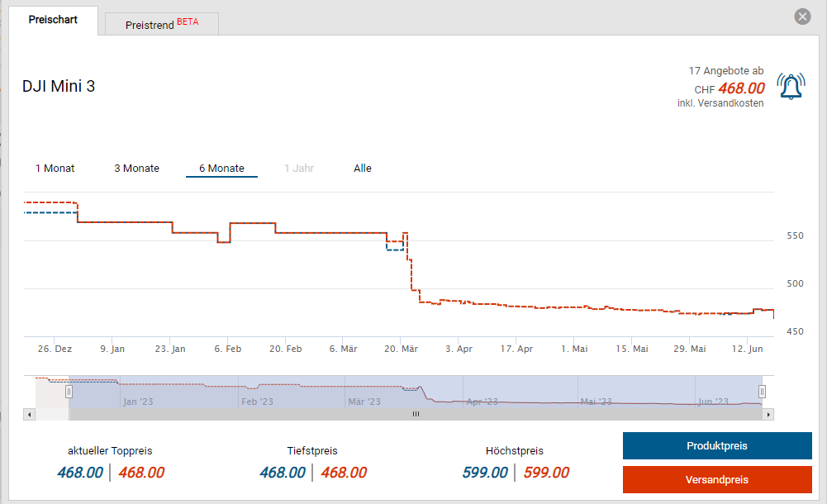
Task: Open the Preistrend BETA tab
Action: click(162, 24)
